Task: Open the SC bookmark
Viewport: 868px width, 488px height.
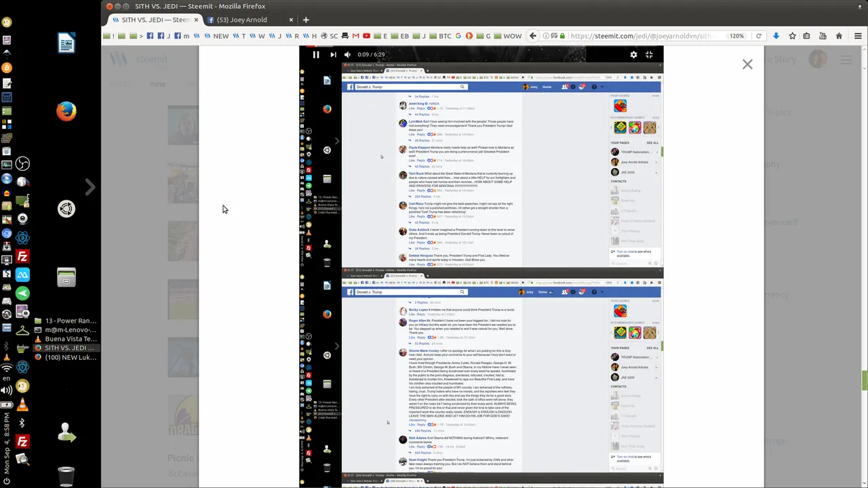Action: (x=329, y=36)
